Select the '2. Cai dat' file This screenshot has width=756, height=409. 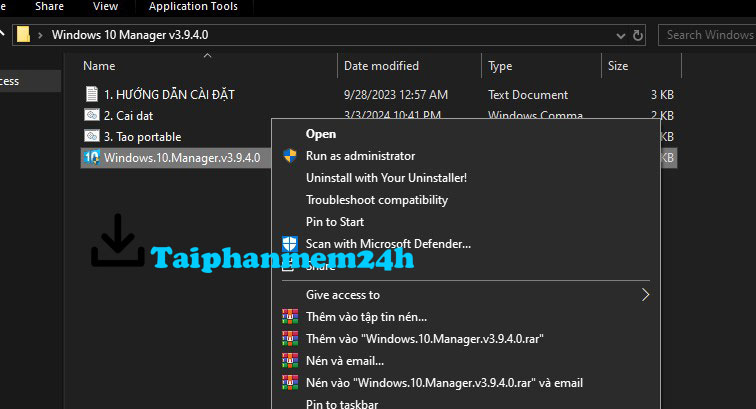point(128,116)
